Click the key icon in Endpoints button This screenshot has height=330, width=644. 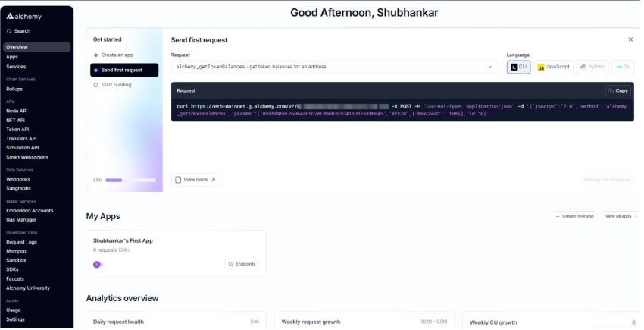231,264
